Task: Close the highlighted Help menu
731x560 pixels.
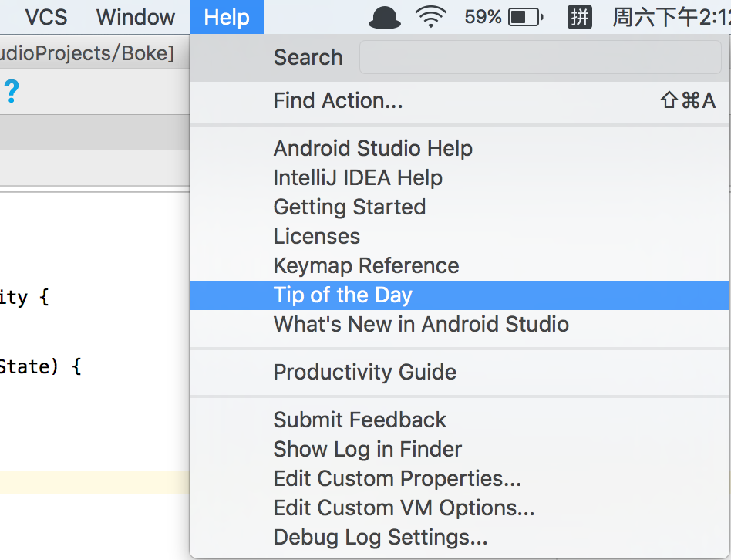Action: click(x=227, y=17)
